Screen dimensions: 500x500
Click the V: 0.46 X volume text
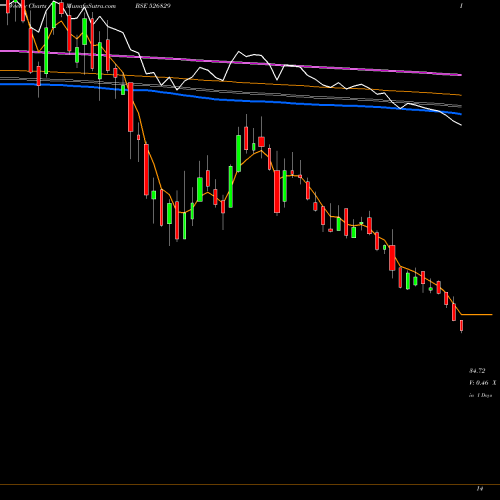(x=482, y=383)
